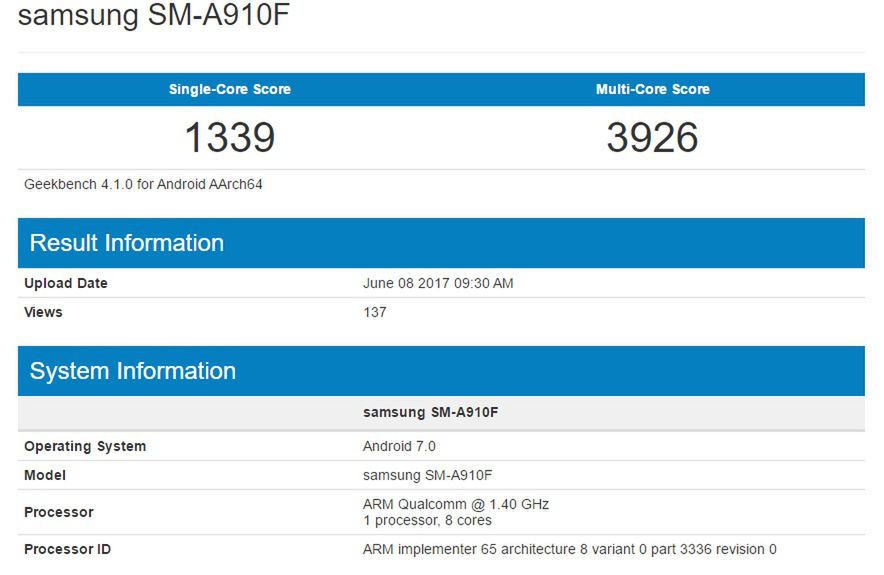Click the Processor label

(59, 512)
